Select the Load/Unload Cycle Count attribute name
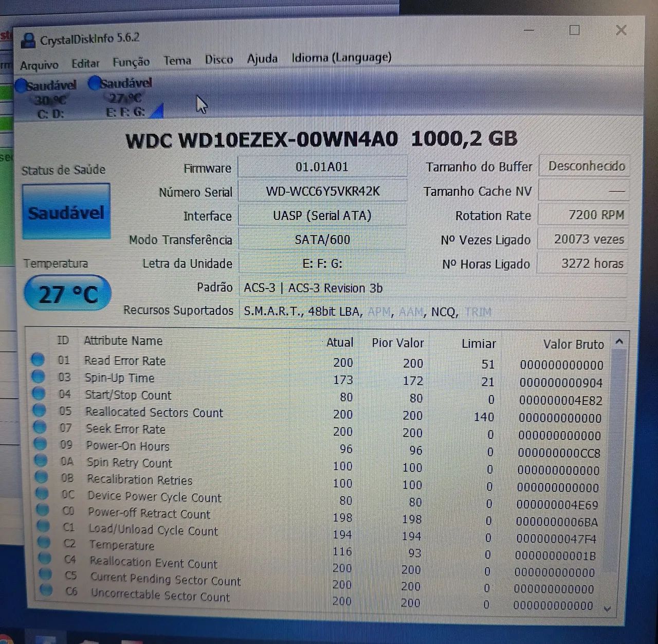This screenshot has width=658, height=644. tap(153, 529)
